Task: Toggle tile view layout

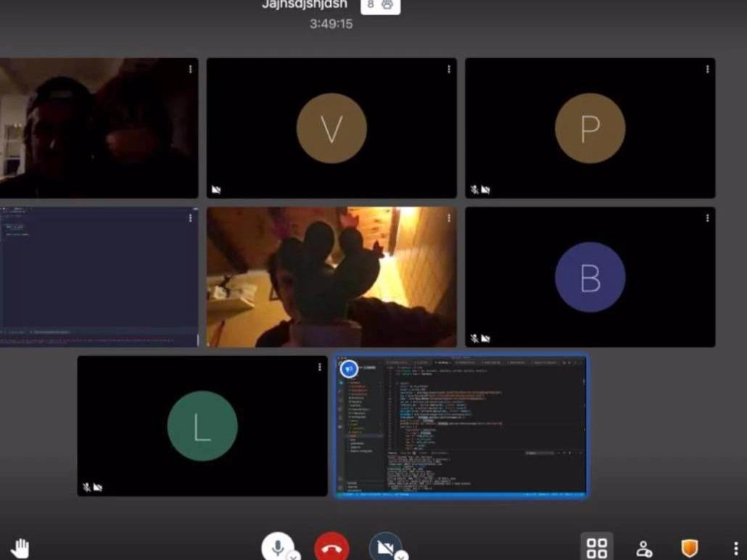Action: [x=597, y=548]
